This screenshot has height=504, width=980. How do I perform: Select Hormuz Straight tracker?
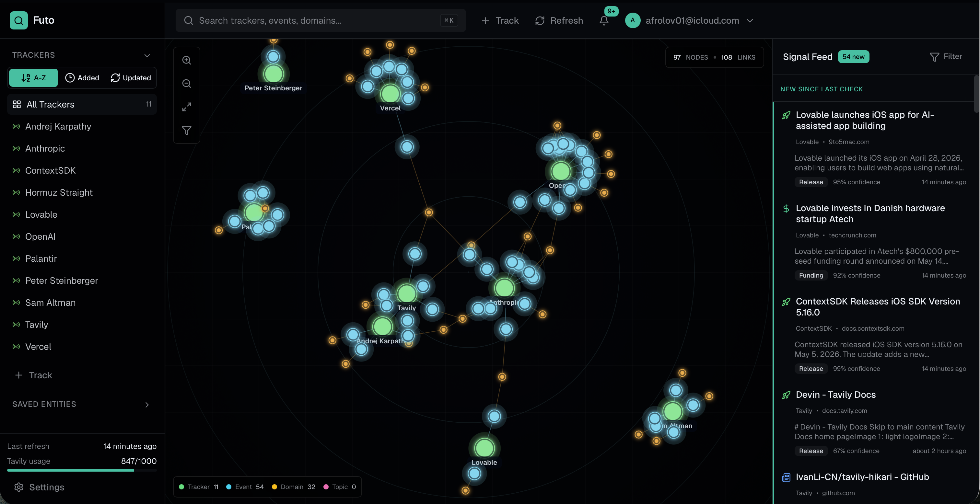[x=82, y=192]
